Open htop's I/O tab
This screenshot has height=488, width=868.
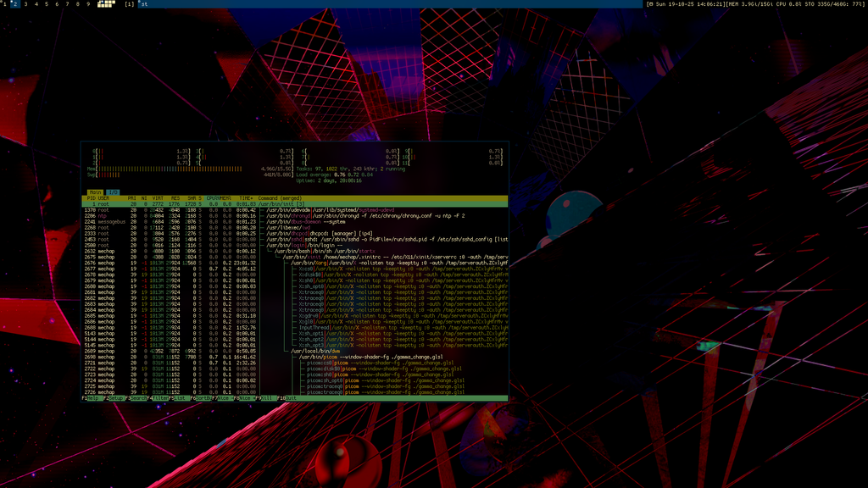click(113, 192)
